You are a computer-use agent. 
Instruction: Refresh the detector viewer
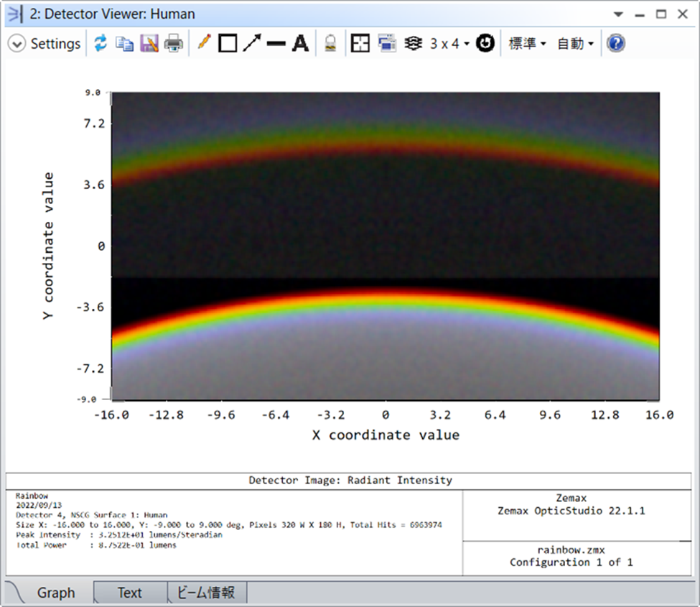tap(101, 43)
